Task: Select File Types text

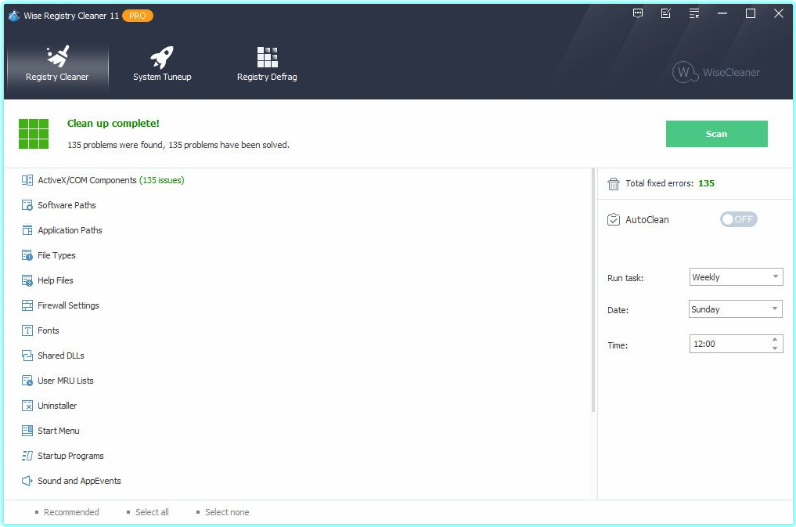Action: coord(56,255)
